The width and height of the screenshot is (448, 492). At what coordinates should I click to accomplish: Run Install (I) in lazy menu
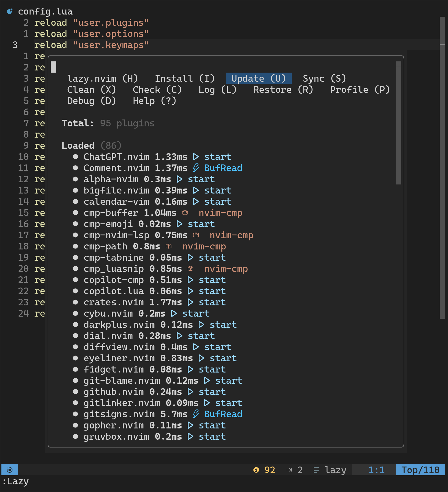pyautogui.click(x=185, y=78)
